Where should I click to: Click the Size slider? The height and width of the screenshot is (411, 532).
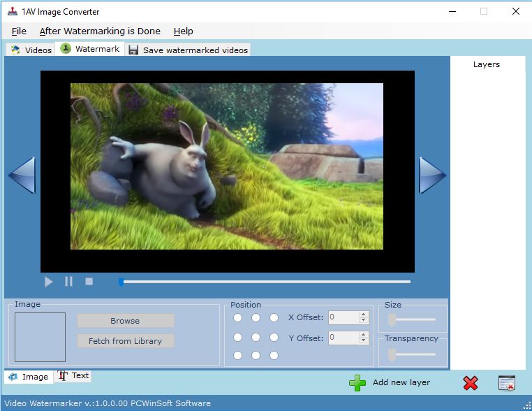click(412, 319)
